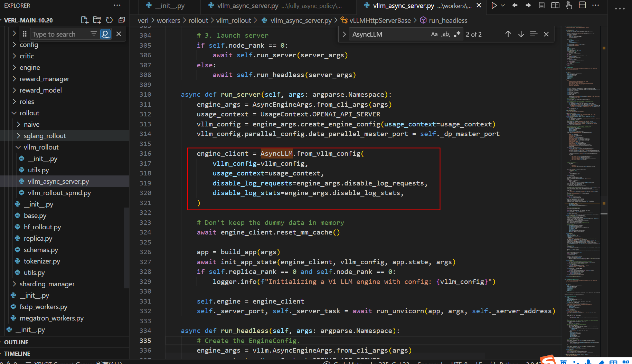The width and height of the screenshot is (632, 364).
Task: Switch to the vllm_async_server.py fully_async_policy tab
Action: point(279,6)
